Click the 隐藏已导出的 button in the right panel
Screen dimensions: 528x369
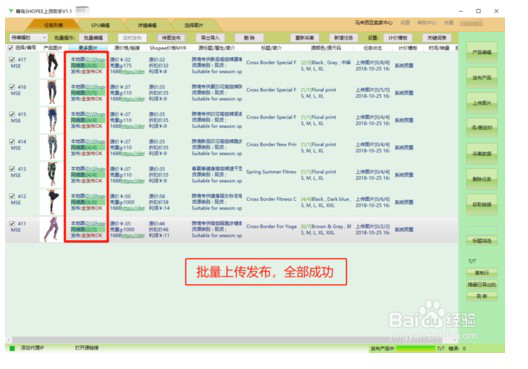click(x=482, y=284)
